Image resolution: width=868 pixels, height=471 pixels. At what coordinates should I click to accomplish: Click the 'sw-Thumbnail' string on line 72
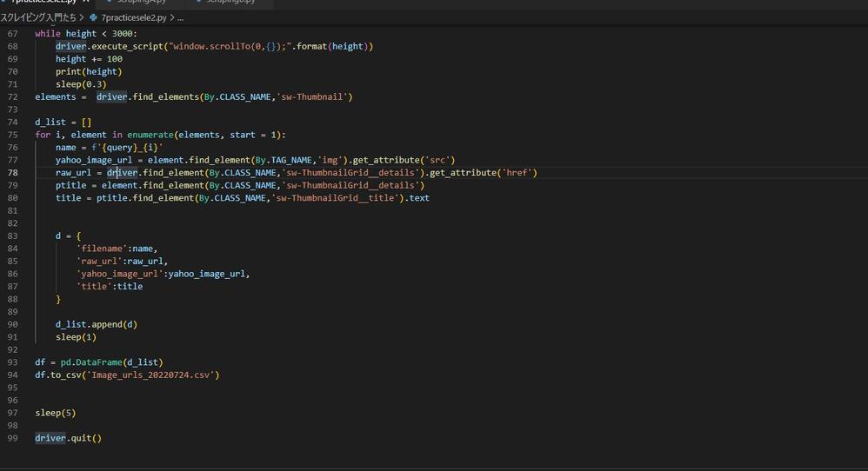(311, 96)
